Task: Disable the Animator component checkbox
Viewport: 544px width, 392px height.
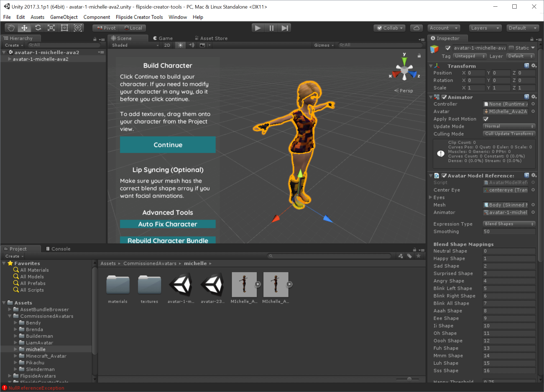Action: pos(444,97)
